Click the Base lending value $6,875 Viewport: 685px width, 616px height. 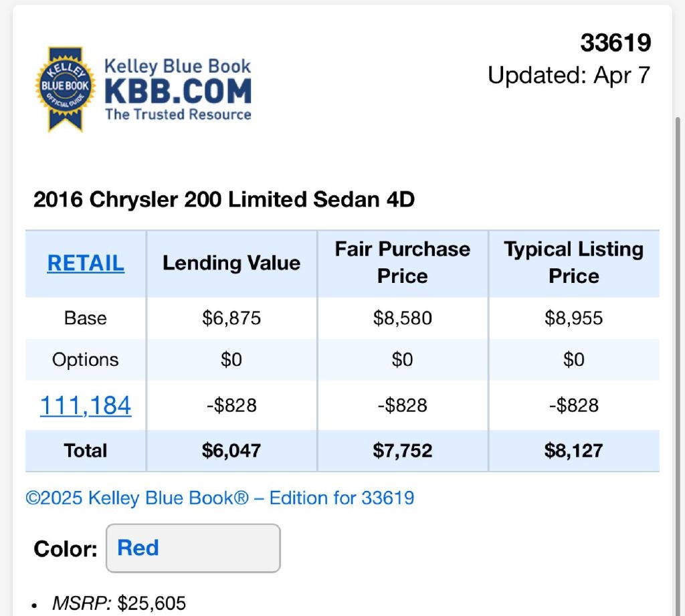(231, 318)
